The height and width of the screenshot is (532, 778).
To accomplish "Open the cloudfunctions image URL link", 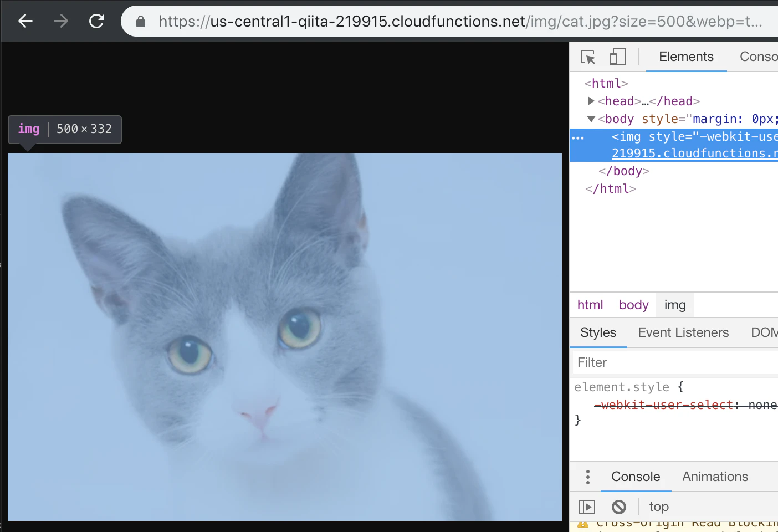I will (x=695, y=154).
